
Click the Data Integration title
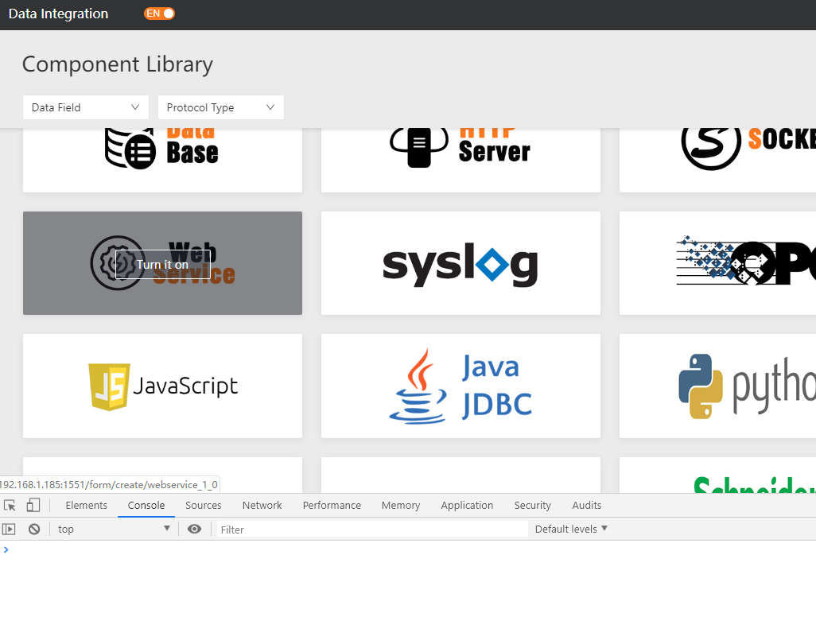58,14
